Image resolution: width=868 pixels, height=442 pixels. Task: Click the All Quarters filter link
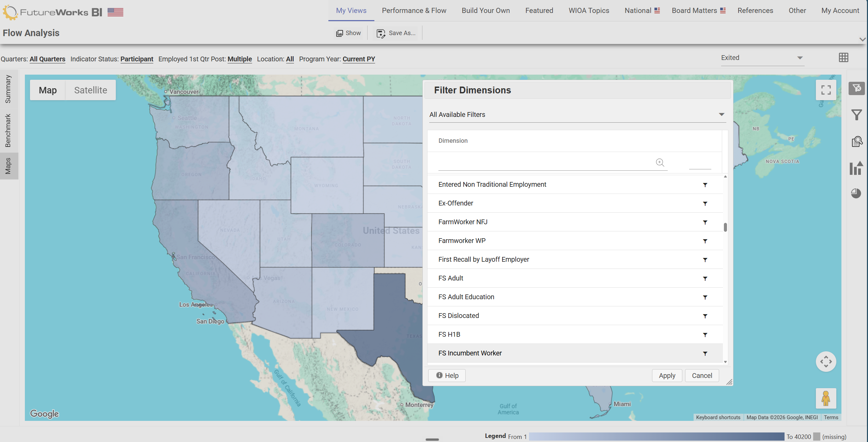coord(47,59)
